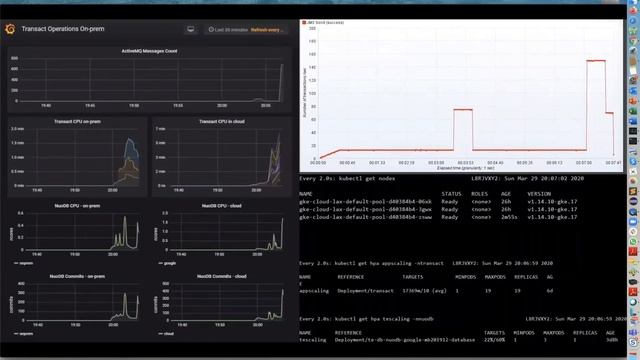Toggle onprem legend series under NuoDB CPU - on-prem
640x360 pixels.
tap(24, 263)
